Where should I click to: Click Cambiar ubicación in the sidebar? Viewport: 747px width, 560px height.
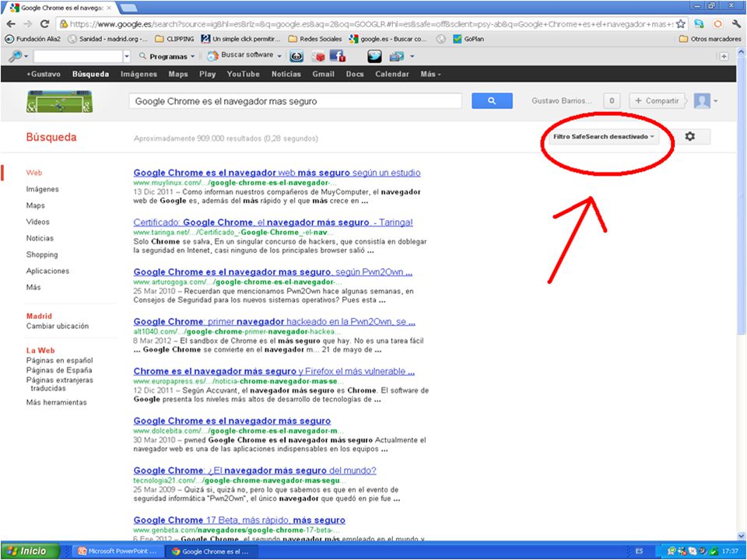click(x=57, y=326)
